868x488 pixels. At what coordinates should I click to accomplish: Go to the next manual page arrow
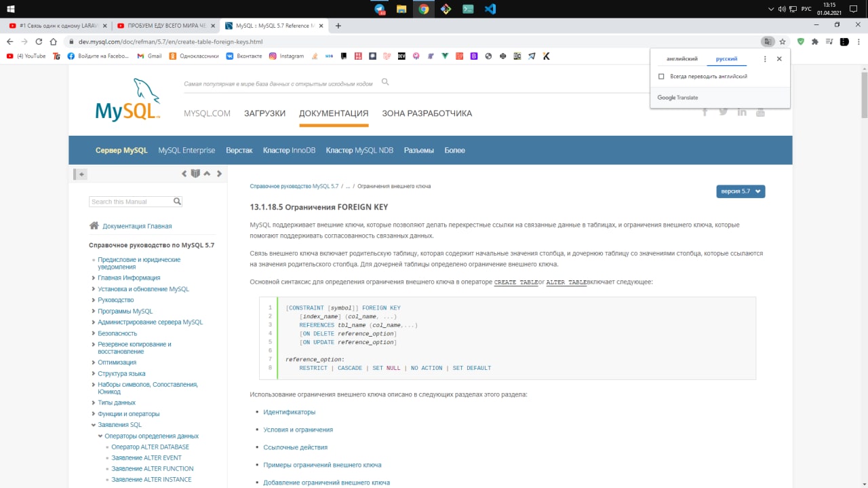219,174
